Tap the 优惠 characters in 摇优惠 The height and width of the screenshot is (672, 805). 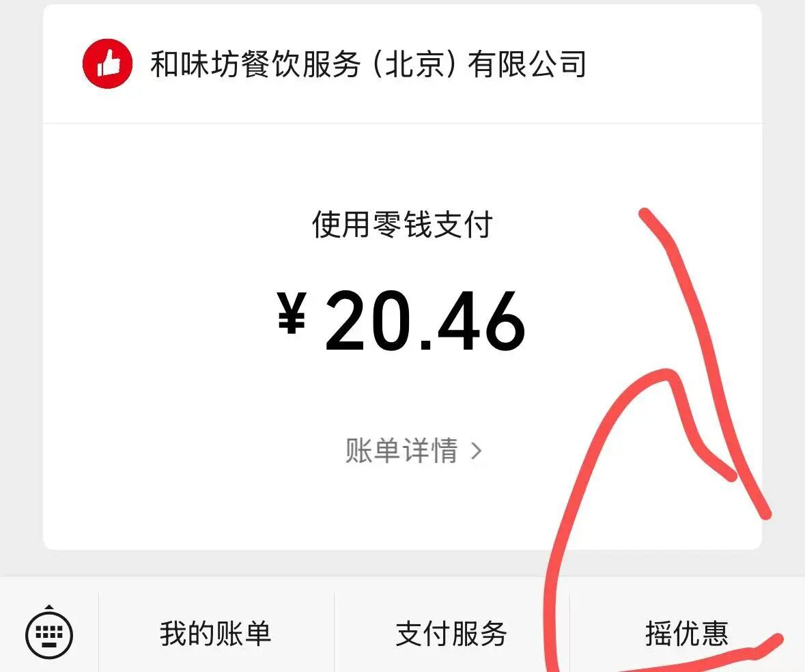click(x=701, y=634)
